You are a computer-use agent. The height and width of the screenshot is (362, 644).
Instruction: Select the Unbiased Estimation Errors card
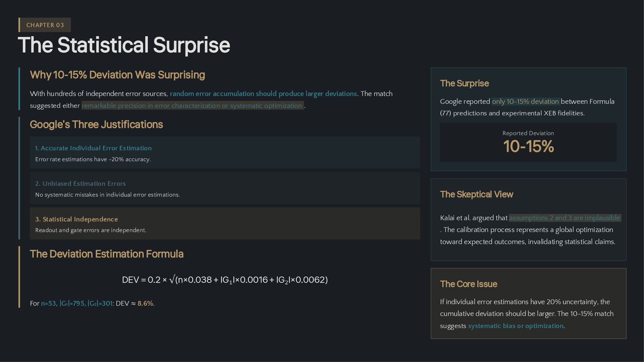(225, 188)
